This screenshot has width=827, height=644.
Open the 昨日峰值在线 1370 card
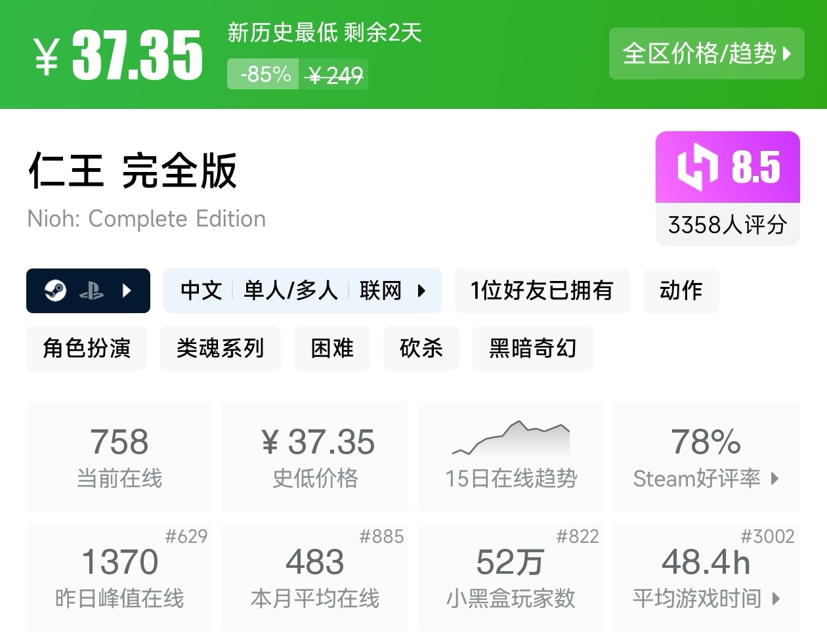pos(119,577)
